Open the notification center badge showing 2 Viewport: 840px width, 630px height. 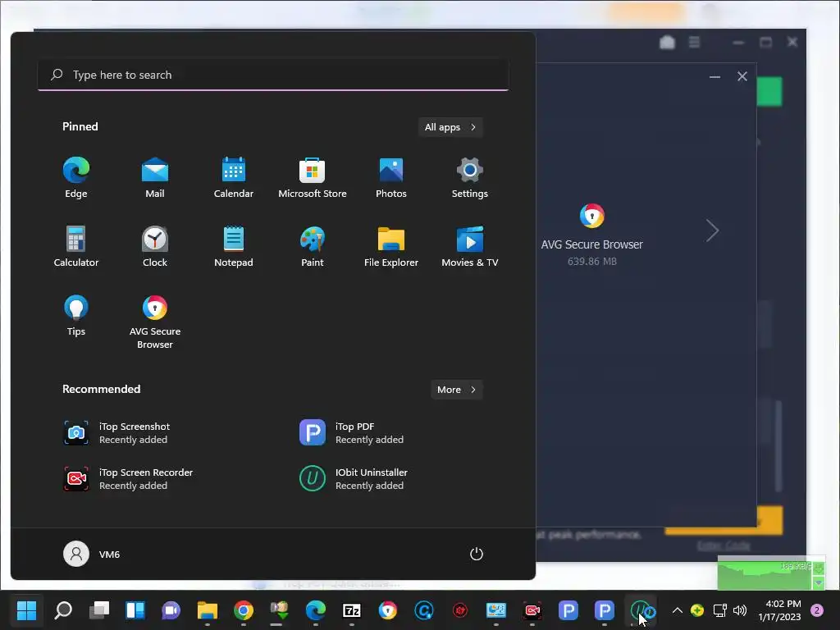(817, 610)
